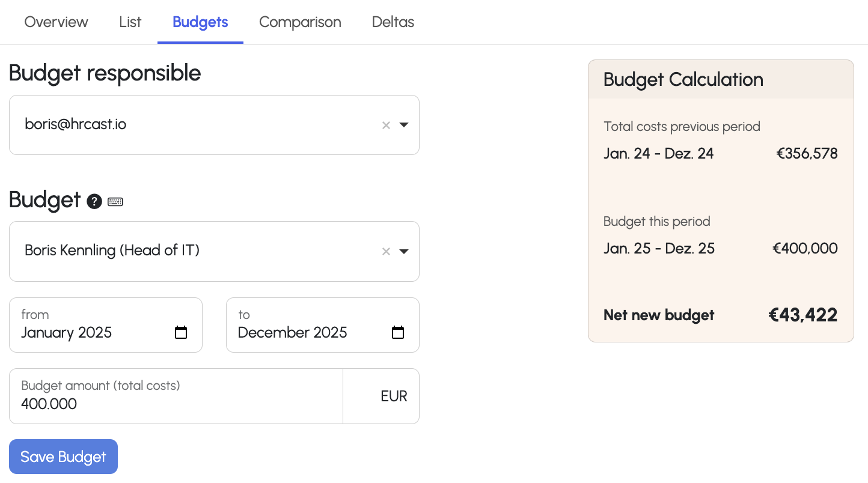Click the help question mark icon beside Budget
Viewport: 868px width, 483px height.
point(94,202)
